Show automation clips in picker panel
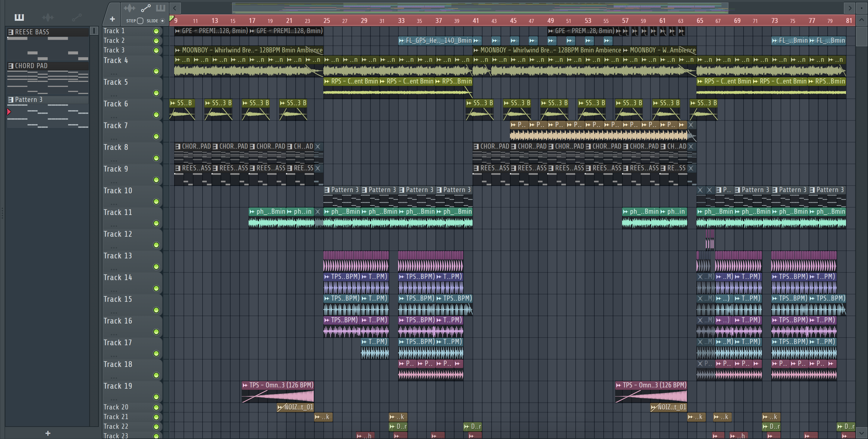 pos(77,17)
